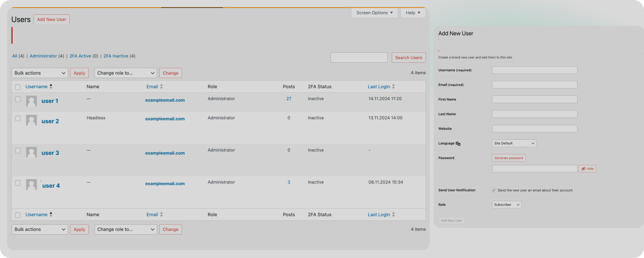Sort by Email using header arrows
Viewport: 644px width, 258px height.
coord(161,86)
